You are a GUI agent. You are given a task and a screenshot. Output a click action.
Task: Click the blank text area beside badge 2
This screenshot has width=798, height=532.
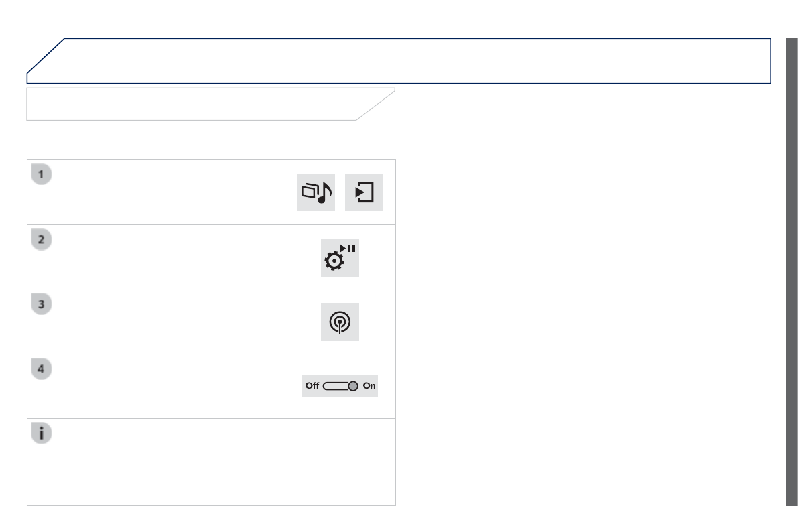pyautogui.click(x=168, y=257)
